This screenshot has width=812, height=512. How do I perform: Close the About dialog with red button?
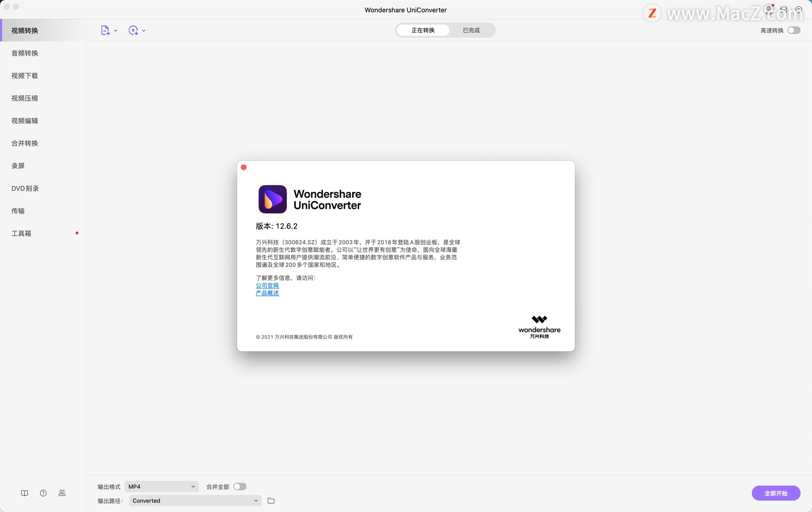coord(244,167)
